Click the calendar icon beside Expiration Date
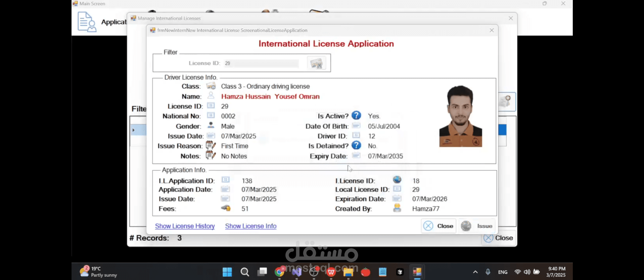The image size is (644, 280). click(397, 198)
